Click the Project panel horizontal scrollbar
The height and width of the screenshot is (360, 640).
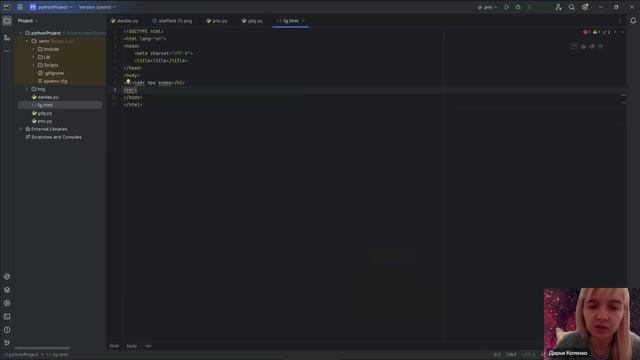(x=42, y=348)
